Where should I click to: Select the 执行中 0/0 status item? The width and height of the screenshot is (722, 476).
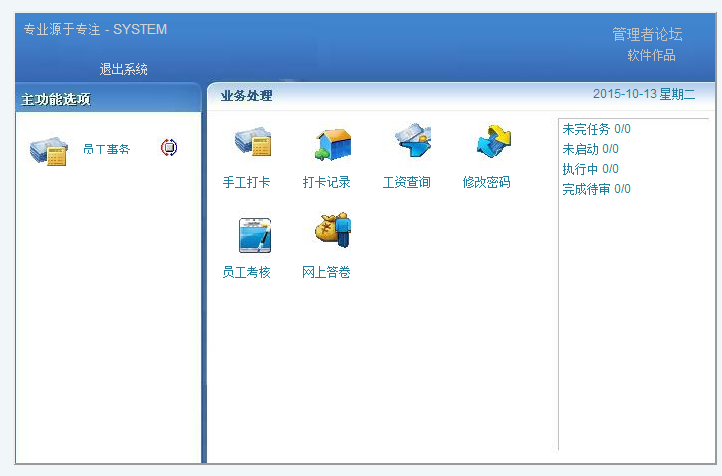click(x=590, y=169)
